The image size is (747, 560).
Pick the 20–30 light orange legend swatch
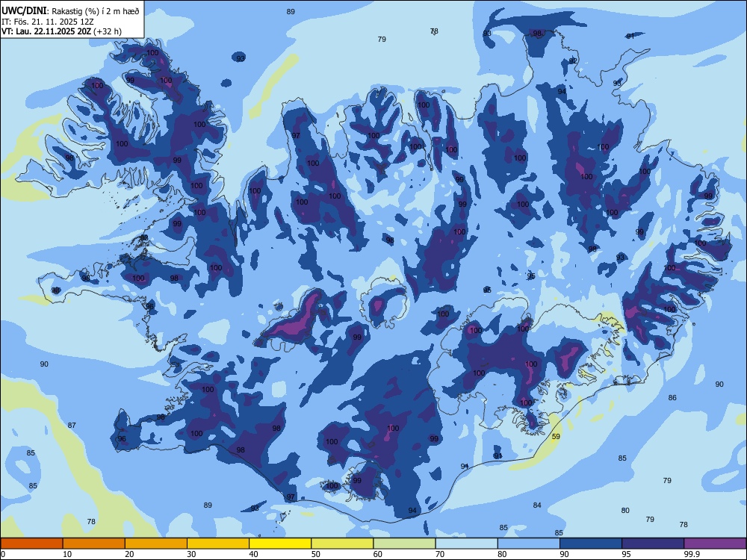pos(156,544)
